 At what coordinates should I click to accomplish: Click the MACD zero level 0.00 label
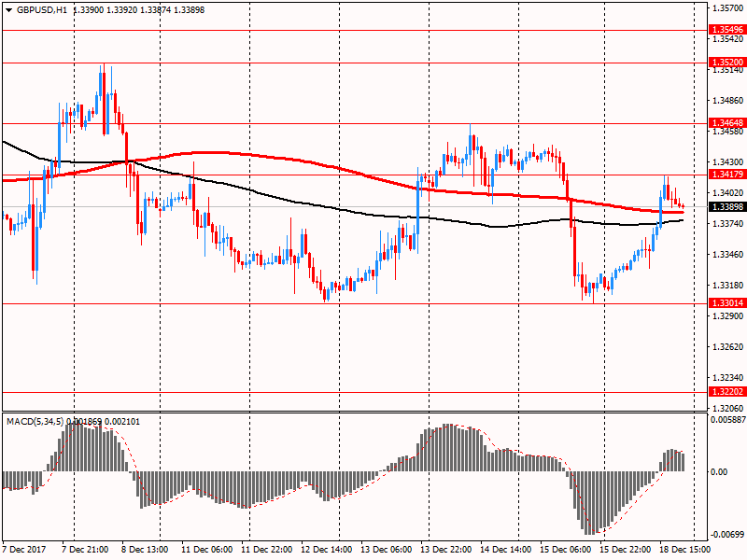pyautogui.click(x=719, y=472)
